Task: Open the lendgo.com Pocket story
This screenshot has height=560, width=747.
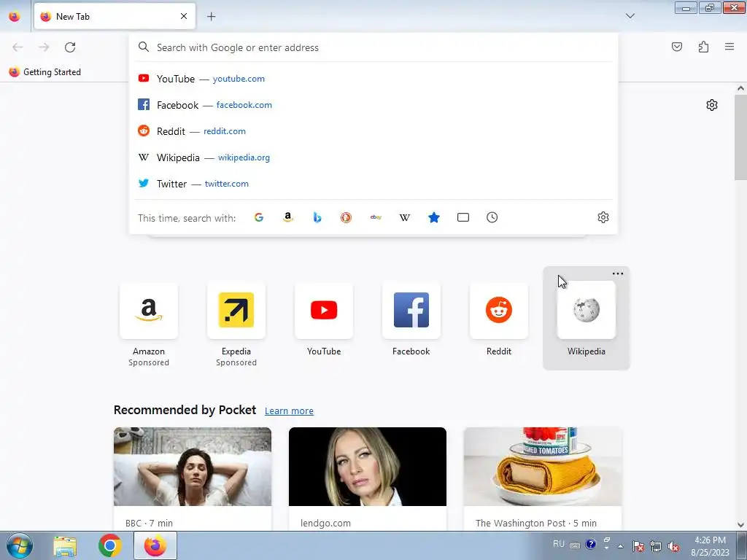Action: pos(368,478)
